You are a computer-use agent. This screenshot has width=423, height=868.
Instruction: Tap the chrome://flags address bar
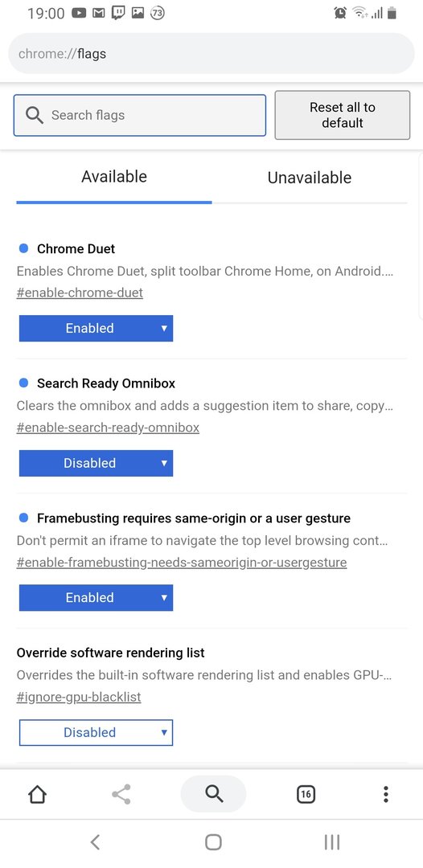[211, 54]
